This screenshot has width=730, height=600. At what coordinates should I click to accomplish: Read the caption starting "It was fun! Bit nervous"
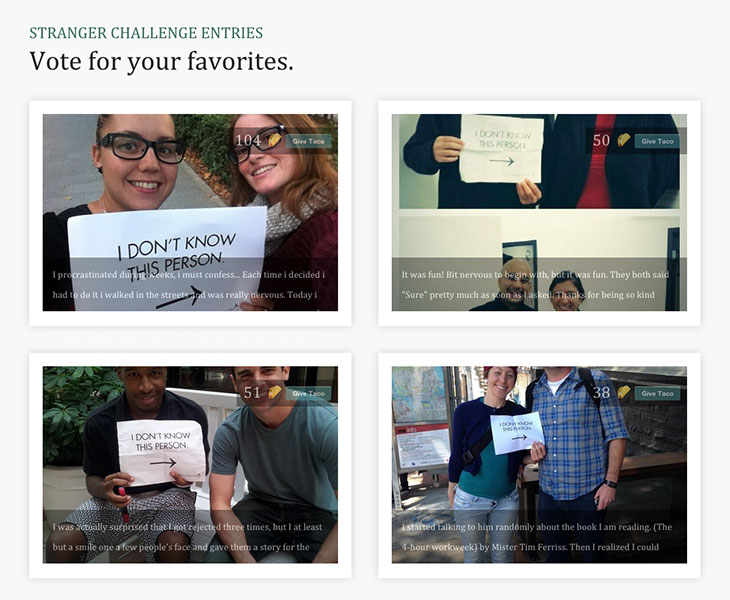click(x=535, y=284)
